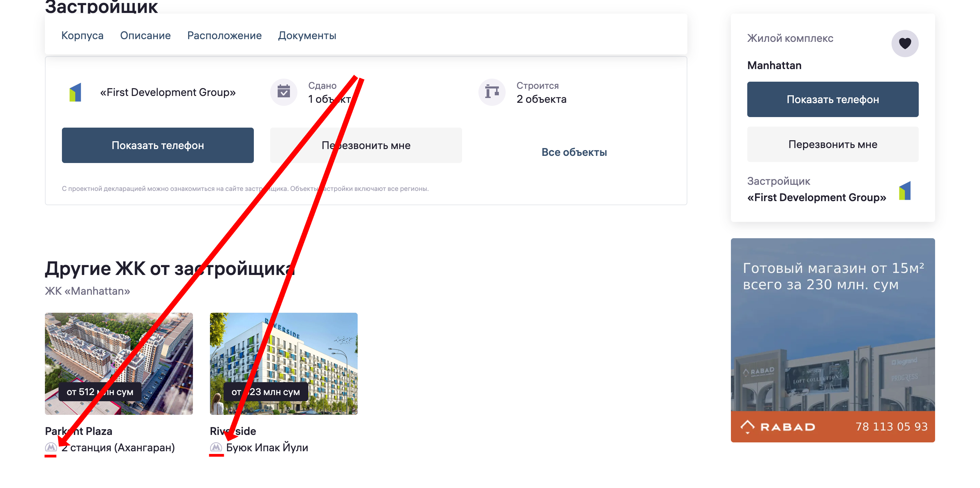The image size is (980, 488).
Task: Open the RABAD shop advertisement banner
Action: pos(833,340)
